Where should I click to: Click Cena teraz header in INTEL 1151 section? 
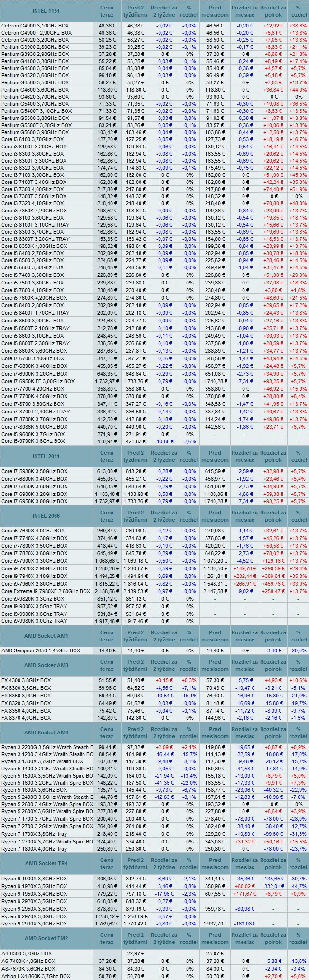107,11
